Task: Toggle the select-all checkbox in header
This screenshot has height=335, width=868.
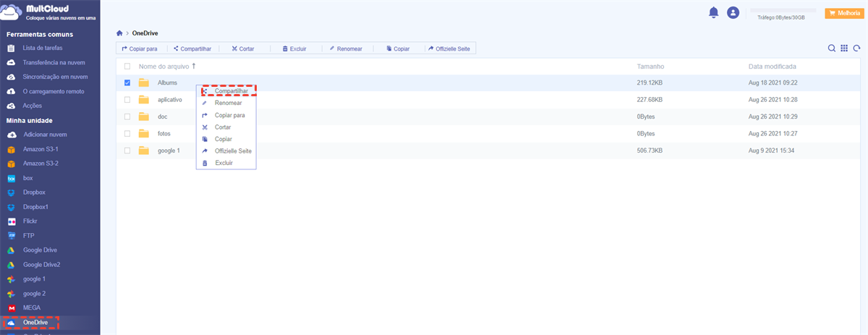Action: coord(127,66)
